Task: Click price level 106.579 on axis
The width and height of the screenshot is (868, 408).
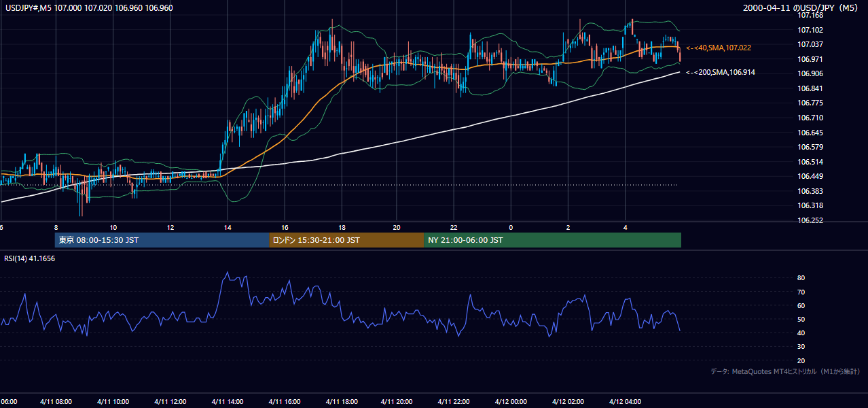Action: (x=810, y=147)
